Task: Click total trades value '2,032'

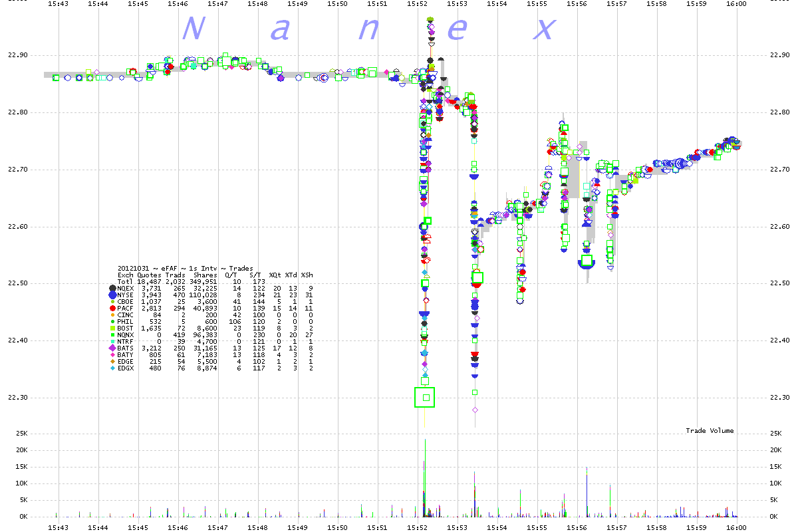Action: point(176,282)
